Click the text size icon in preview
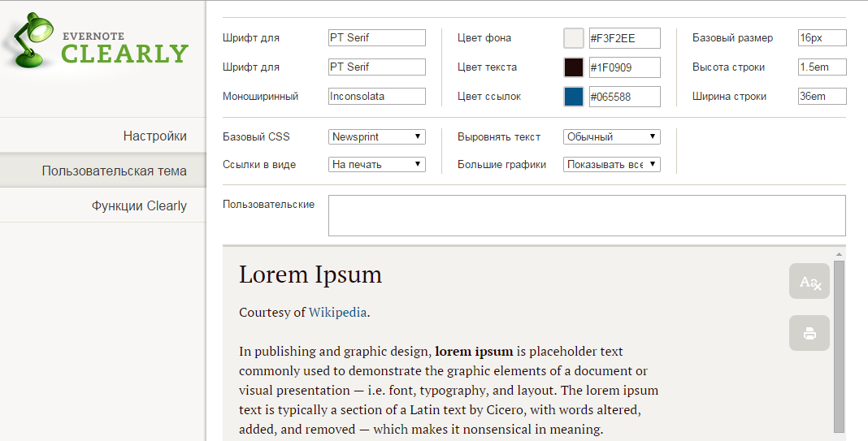Viewport: 868px width, 441px height. click(809, 282)
